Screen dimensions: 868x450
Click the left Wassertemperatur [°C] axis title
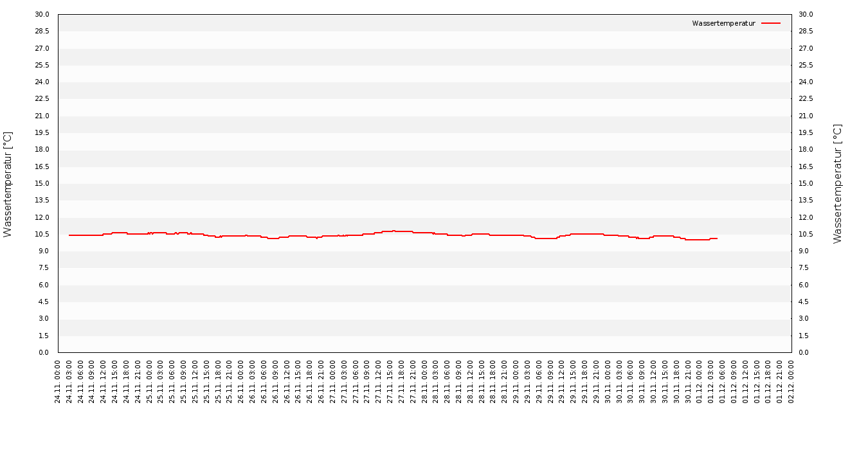coord(8,184)
